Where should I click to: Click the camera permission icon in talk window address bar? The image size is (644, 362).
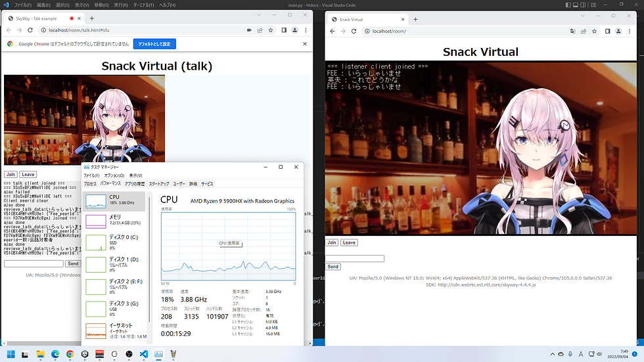[x=249, y=30]
